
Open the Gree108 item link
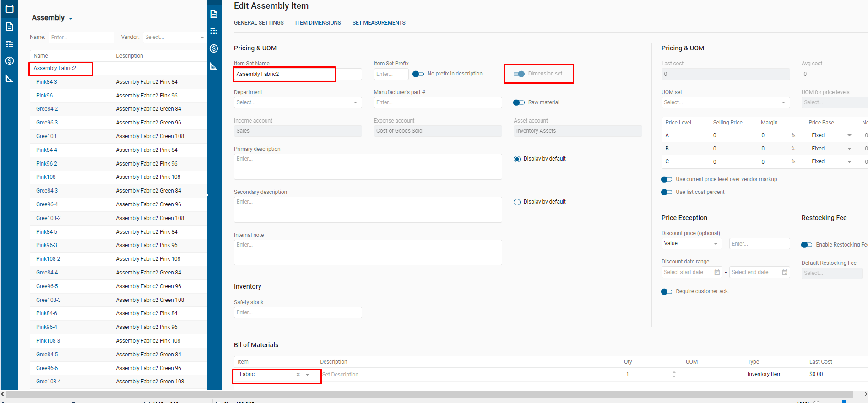(x=46, y=136)
